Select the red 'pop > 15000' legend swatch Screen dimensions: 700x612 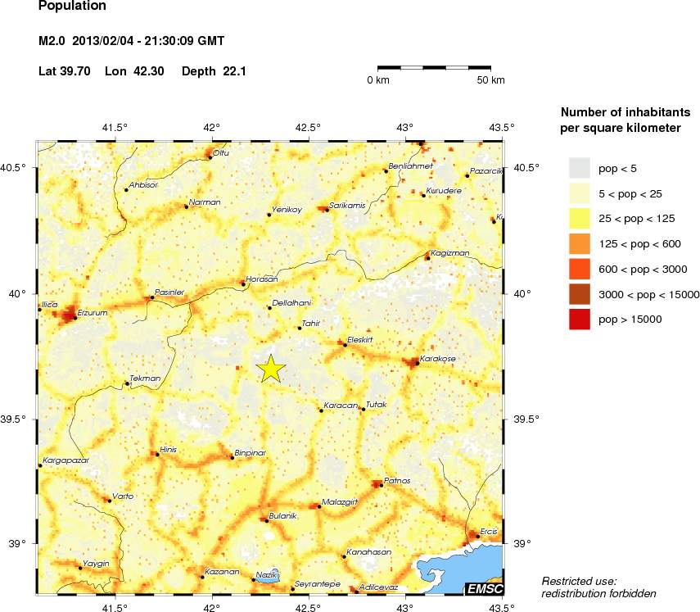click(580, 320)
